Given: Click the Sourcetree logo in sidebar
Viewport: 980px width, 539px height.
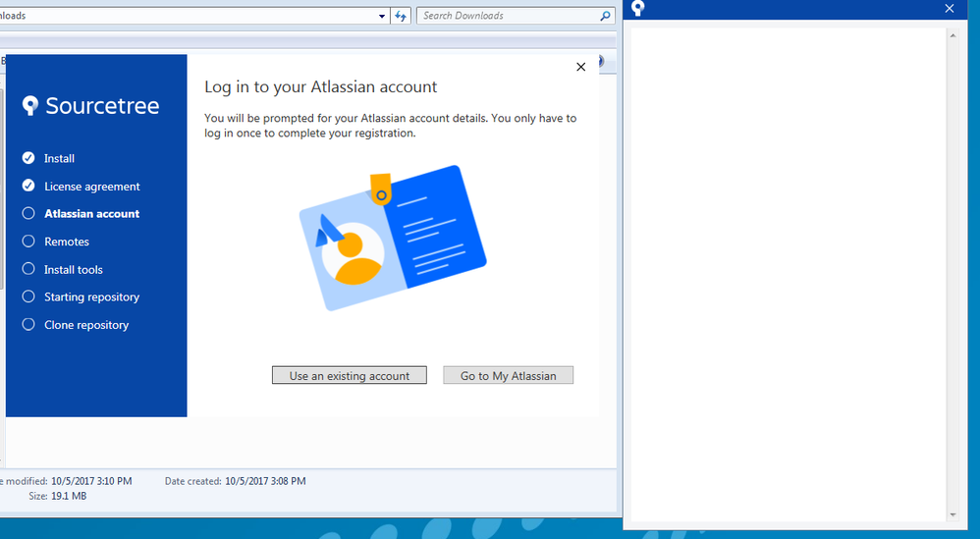Looking at the screenshot, I should 90,106.
